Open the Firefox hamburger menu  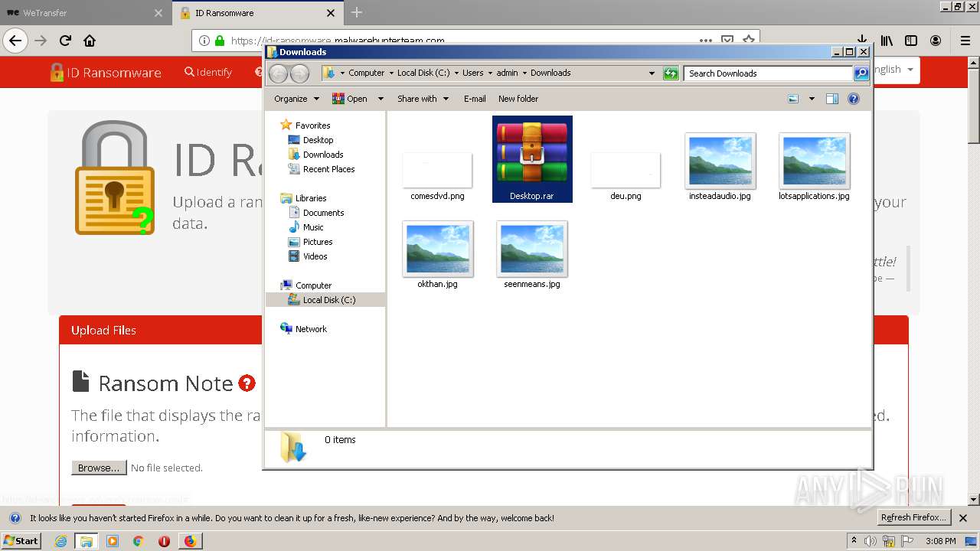click(965, 41)
